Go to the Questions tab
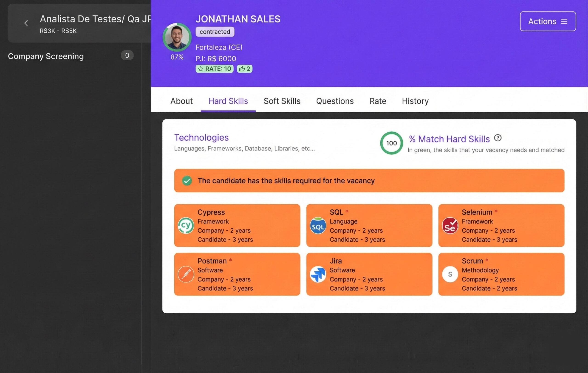The image size is (588, 373). 334,101
